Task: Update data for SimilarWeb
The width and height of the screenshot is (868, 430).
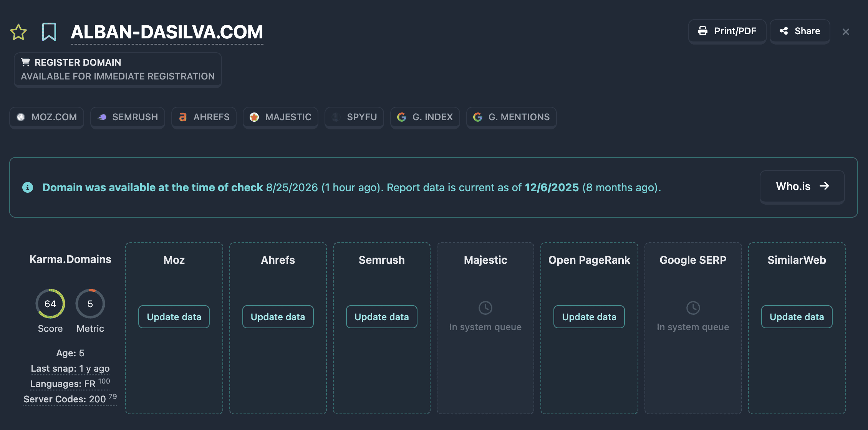Action: click(797, 317)
